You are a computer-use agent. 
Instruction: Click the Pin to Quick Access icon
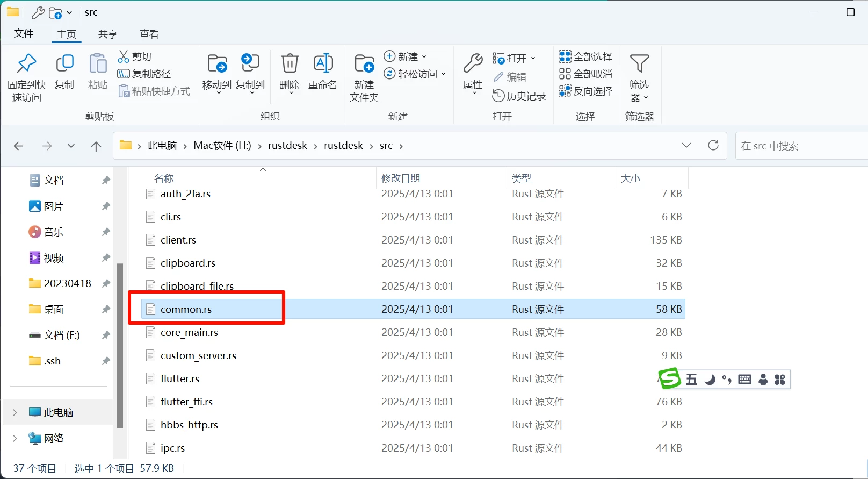pos(26,65)
